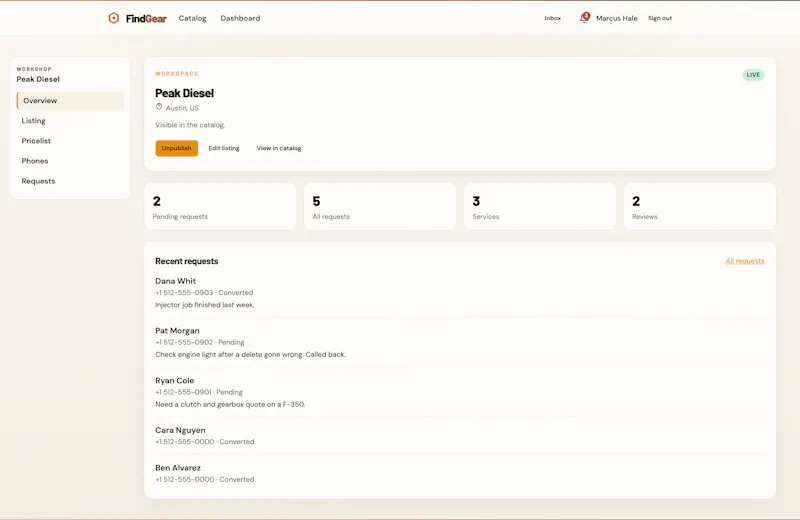Image resolution: width=800 pixels, height=520 pixels.
Task: Click the phone number +1 512-555-0902
Action: click(184, 342)
